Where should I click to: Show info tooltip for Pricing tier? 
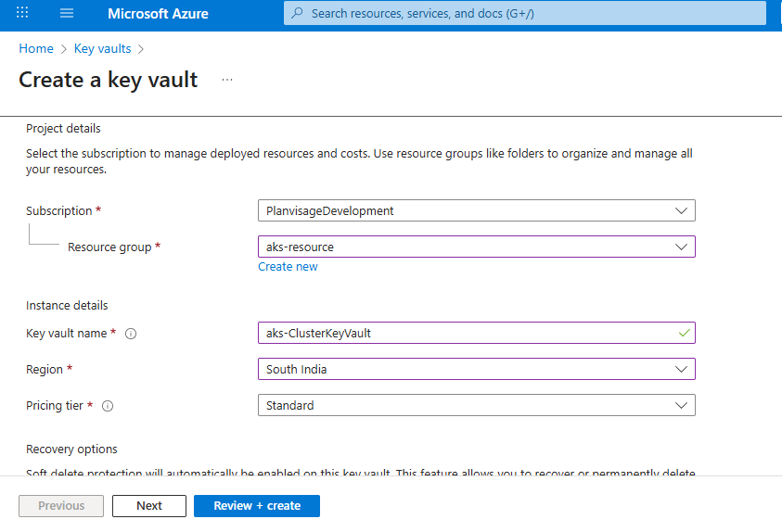[x=108, y=406]
